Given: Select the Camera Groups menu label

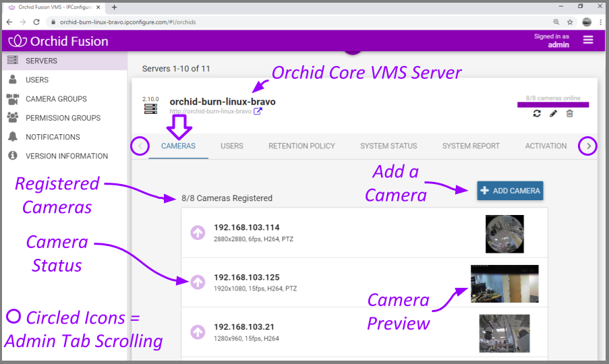Looking at the screenshot, I should click(x=57, y=99).
